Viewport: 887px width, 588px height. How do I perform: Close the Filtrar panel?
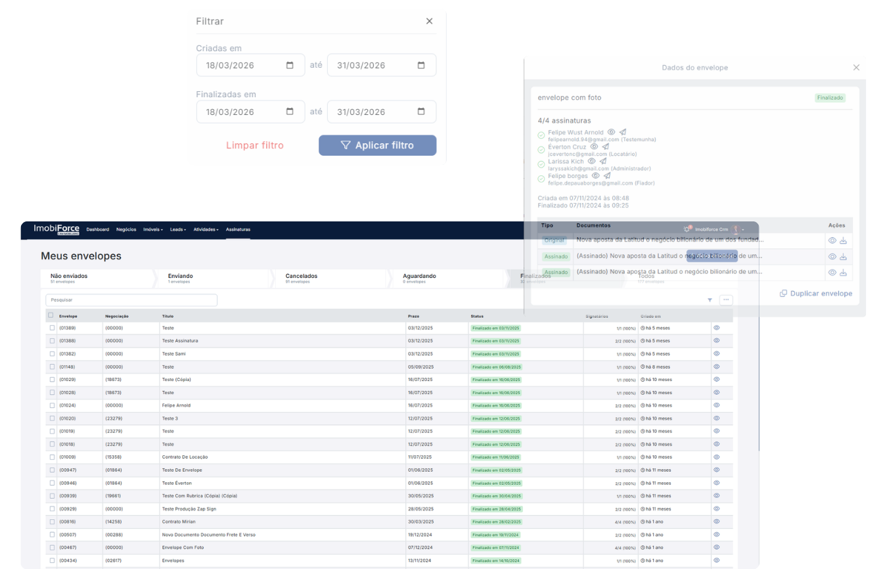(x=429, y=21)
